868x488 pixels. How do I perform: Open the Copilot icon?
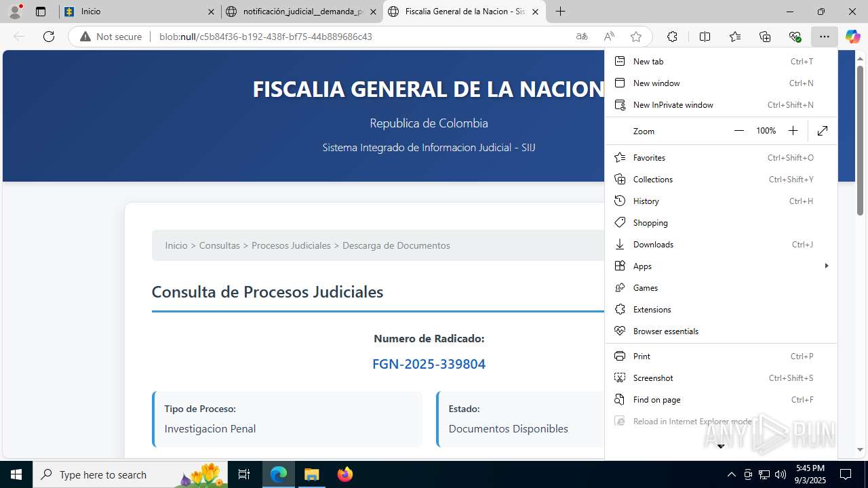click(852, 37)
